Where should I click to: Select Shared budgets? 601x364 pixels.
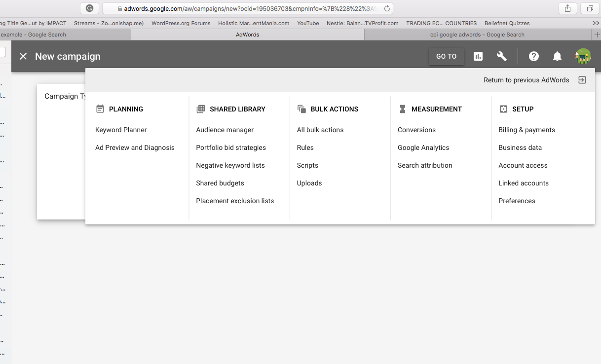[220, 183]
